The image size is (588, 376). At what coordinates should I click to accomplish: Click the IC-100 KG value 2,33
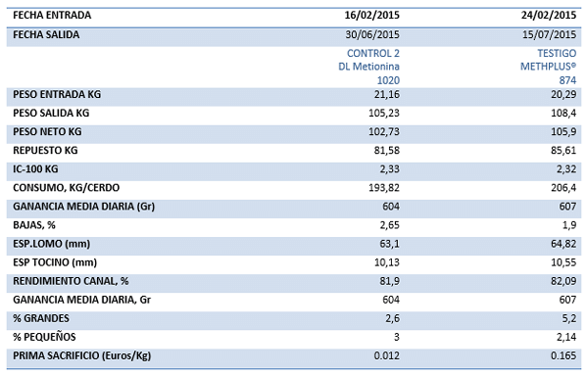tap(390, 169)
